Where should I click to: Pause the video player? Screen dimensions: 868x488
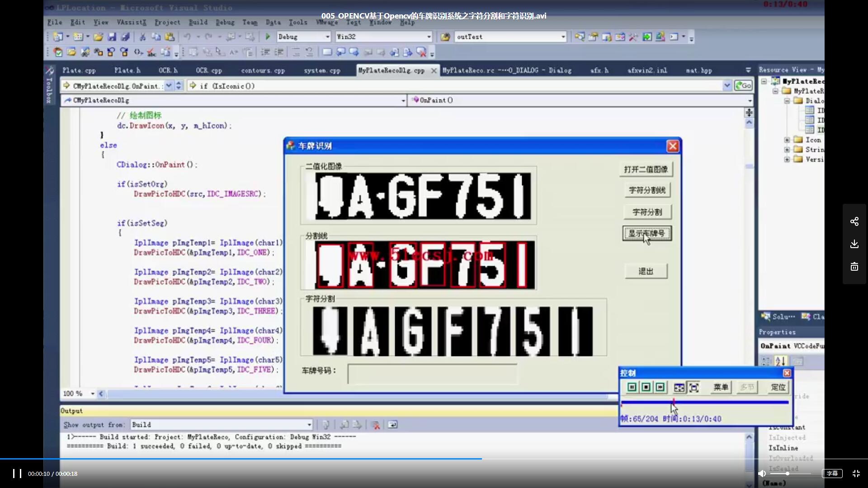click(17, 474)
